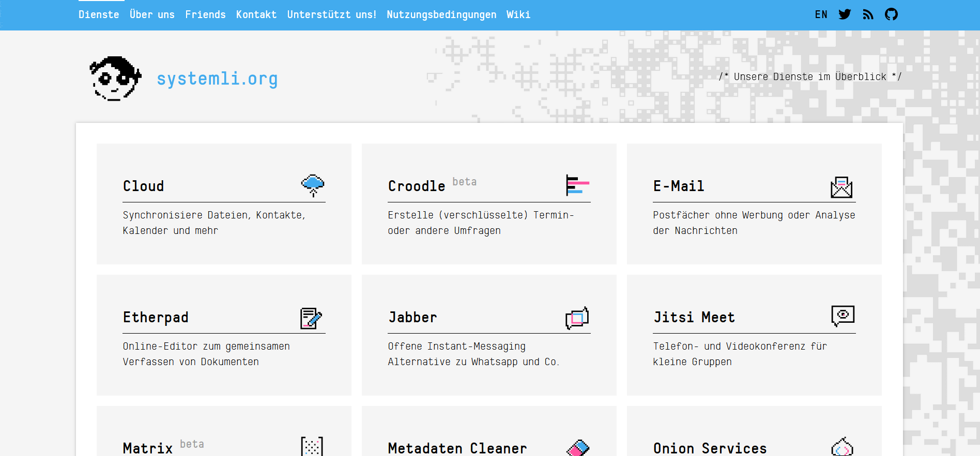The width and height of the screenshot is (980, 456).
Task: Open the Onion Services heading
Action: (710, 448)
